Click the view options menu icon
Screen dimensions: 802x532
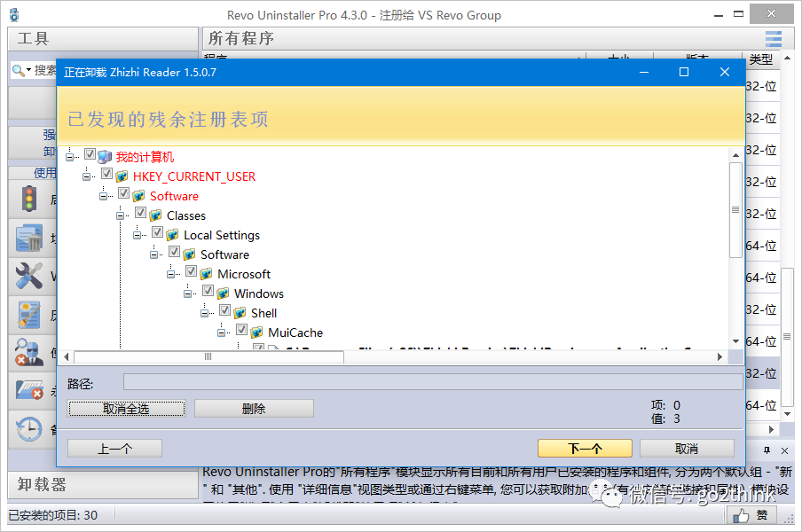pyautogui.click(x=774, y=39)
